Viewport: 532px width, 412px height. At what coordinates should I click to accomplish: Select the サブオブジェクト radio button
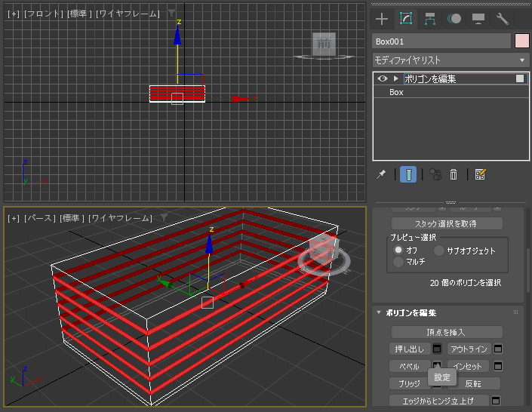point(439,251)
